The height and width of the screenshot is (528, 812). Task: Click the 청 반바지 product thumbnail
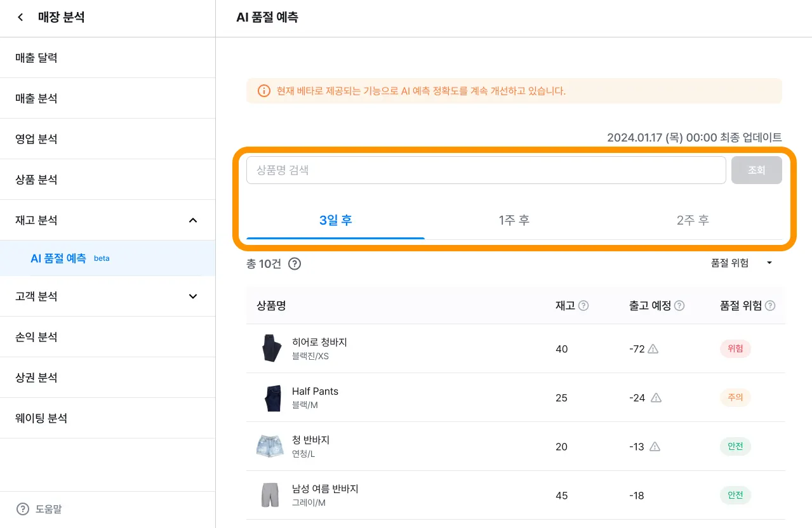point(270,446)
